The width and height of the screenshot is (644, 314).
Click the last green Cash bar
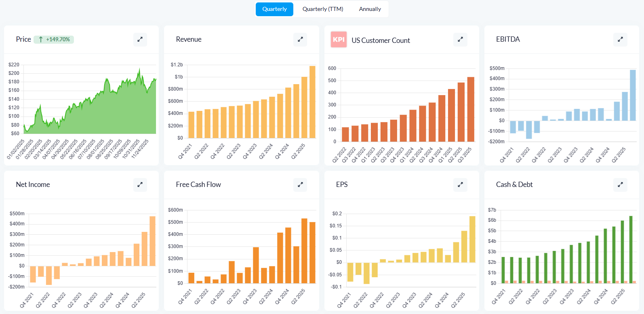(x=631, y=249)
